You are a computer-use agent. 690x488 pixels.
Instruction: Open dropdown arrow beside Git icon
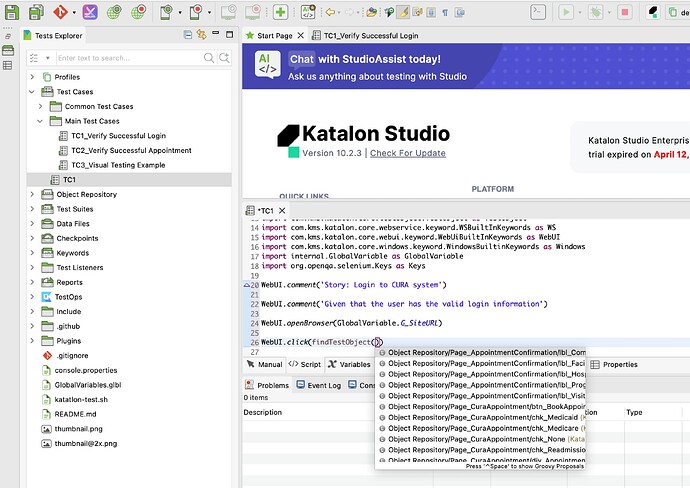(74, 13)
